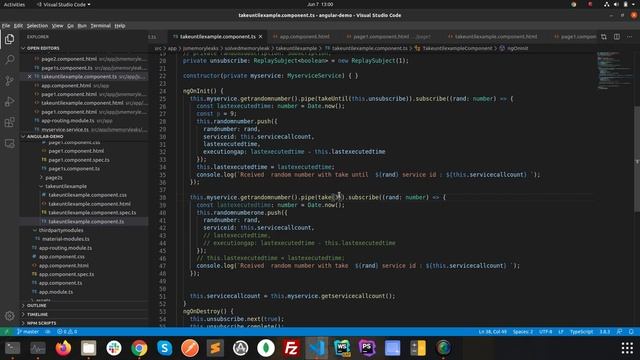Viewport: 640px width, 360px height.
Task: Open the View menu
Action: (x=57, y=26)
